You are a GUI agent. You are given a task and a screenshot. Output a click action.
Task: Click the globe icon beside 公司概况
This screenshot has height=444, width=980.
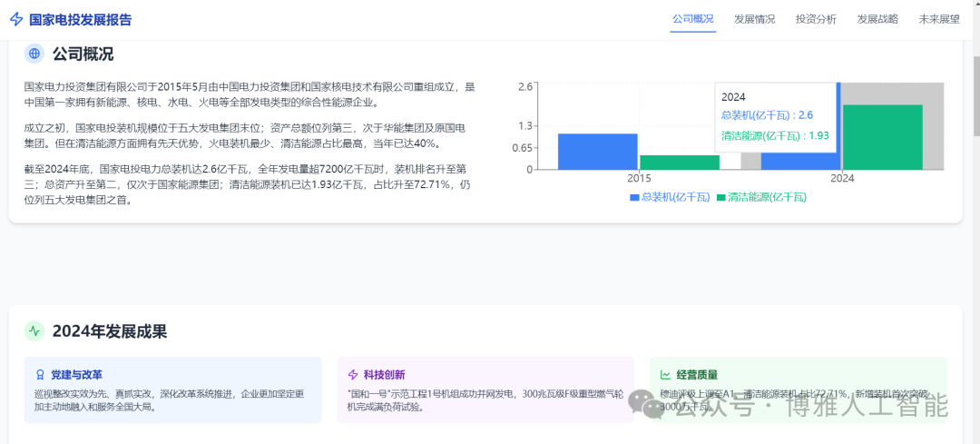click(34, 54)
